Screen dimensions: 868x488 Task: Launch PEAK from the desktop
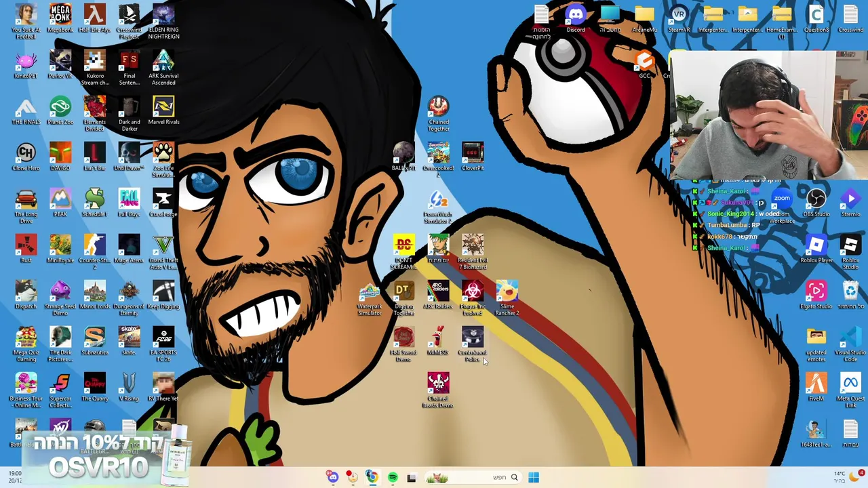(60, 203)
